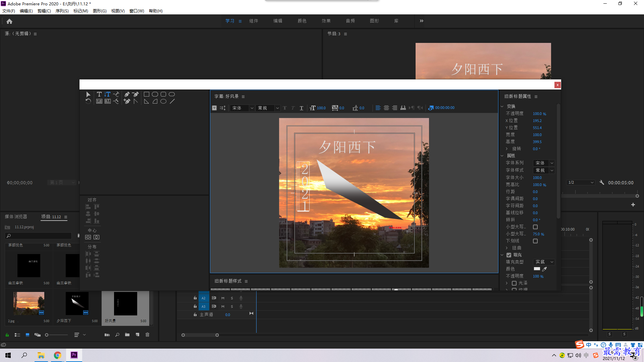Enable the underline 下划线 checkbox

(535, 241)
